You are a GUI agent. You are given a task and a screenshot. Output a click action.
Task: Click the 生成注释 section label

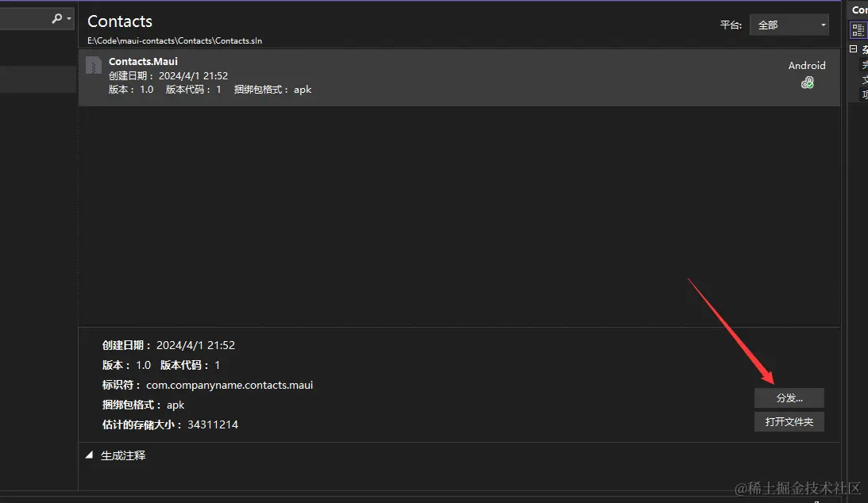click(123, 456)
